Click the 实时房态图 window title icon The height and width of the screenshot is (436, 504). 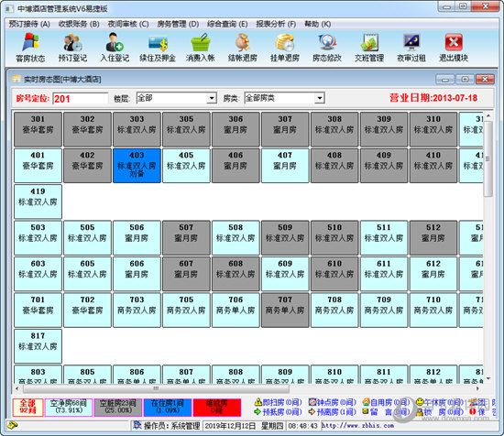[16, 79]
